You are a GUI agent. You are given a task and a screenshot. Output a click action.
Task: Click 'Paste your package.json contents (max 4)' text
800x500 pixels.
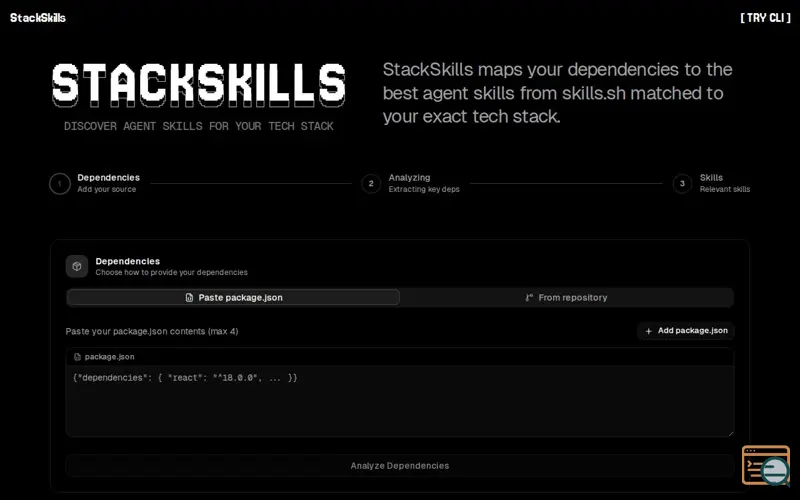click(x=152, y=331)
